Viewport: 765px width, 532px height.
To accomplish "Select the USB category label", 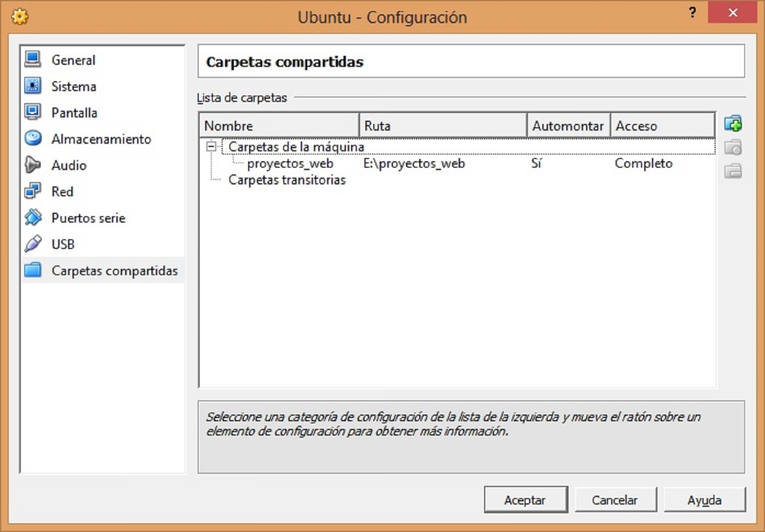I will [63, 244].
